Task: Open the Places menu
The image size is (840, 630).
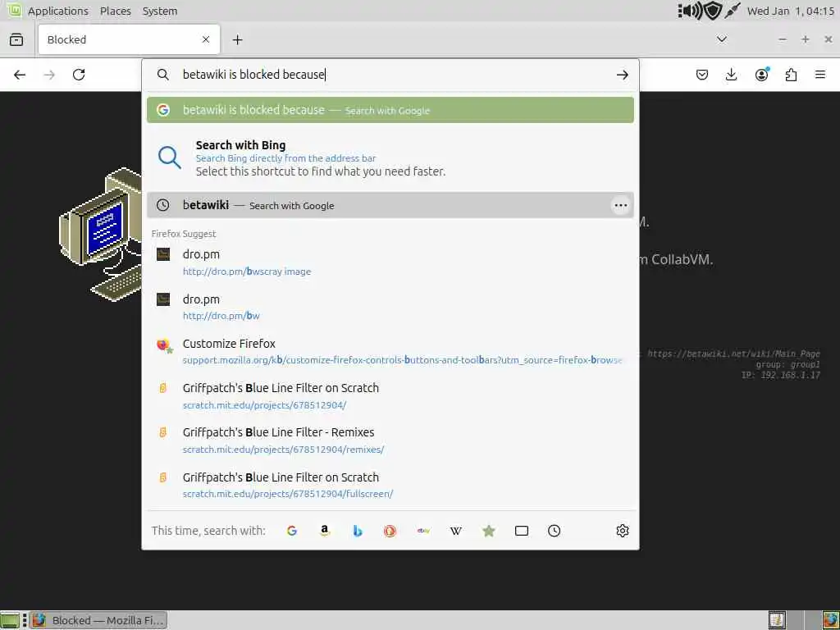Action: [115, 11]
